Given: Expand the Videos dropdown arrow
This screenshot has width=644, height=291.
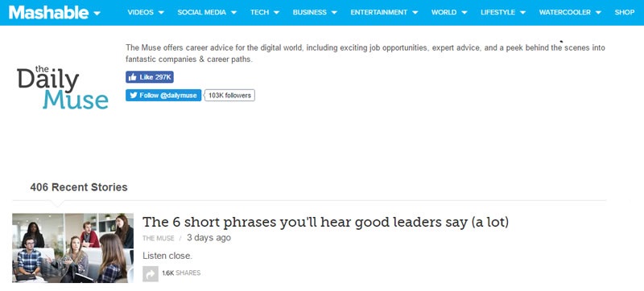Looking at the screenshot, I should click(x=161, y=13).
